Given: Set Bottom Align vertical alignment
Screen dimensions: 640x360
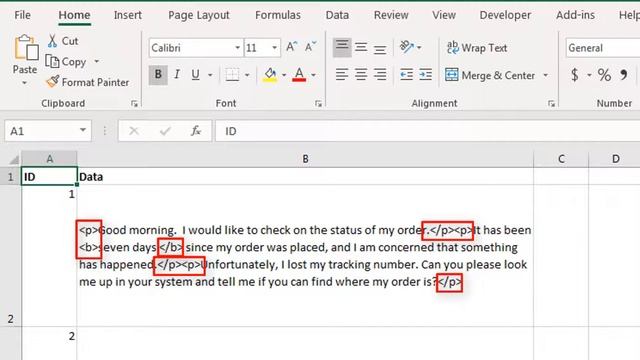Looking at the screenshot, I should [x=380, y=48].
